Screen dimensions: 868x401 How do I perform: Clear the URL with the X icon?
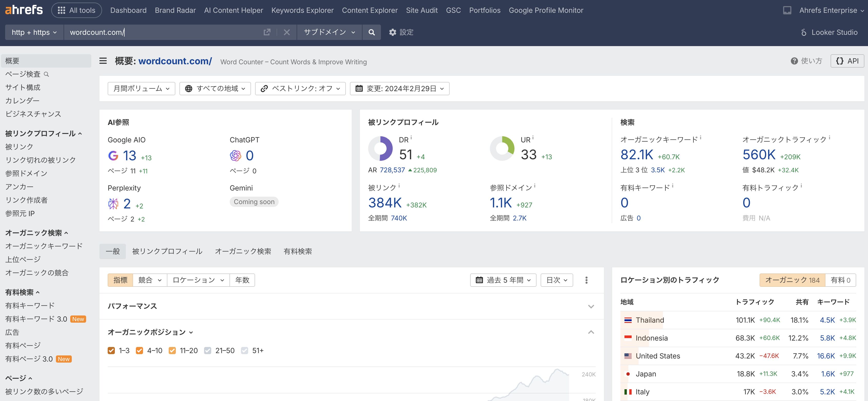[286, 32]
